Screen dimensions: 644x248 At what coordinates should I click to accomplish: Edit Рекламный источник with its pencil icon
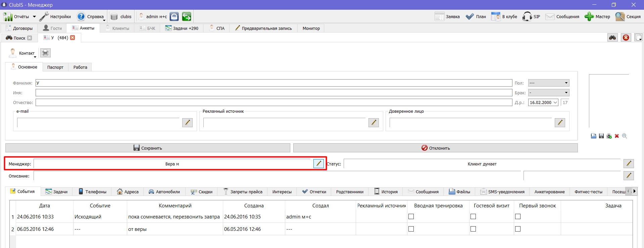pyautogui.click(x=374, y=123)
